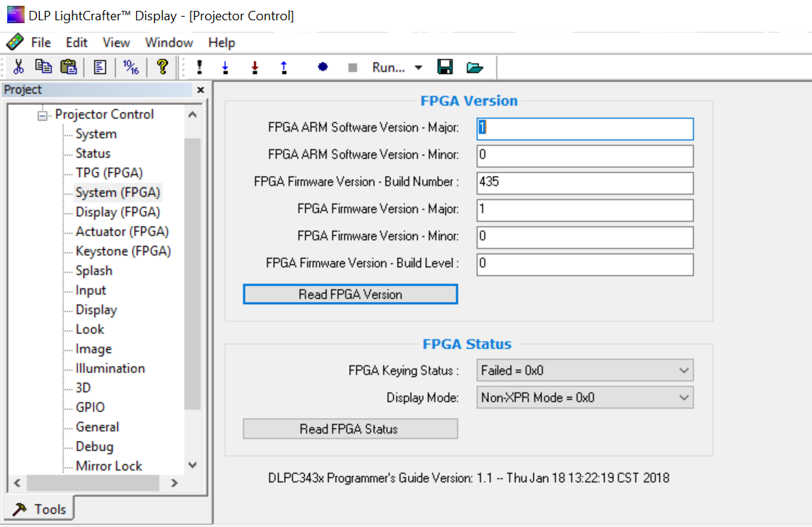Click the Read FPGA Status button
This screenshot has width=812, height=527.
tap(350, 429)
